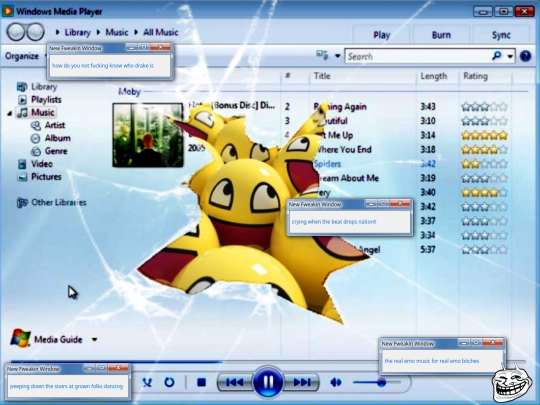This screenshot has width=540, height=405.
Task: Toggle shuffle mode
Action: coord(147,382)
